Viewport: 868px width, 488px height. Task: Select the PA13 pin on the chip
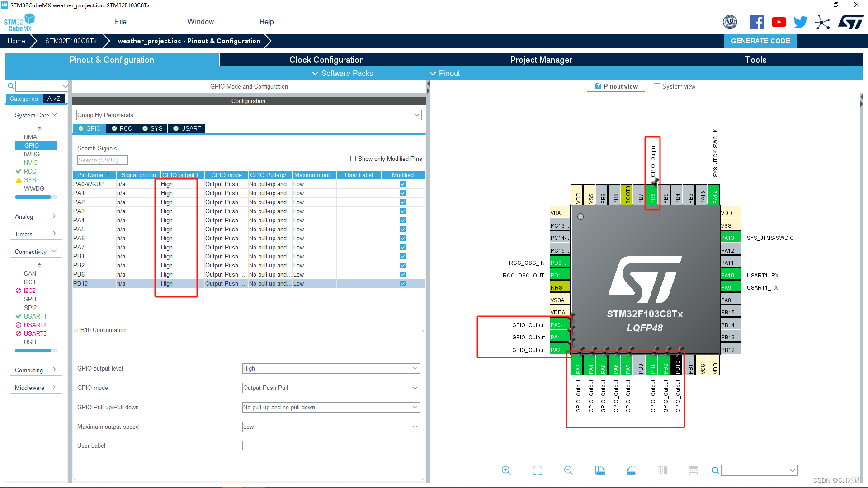tap(730, 238)
